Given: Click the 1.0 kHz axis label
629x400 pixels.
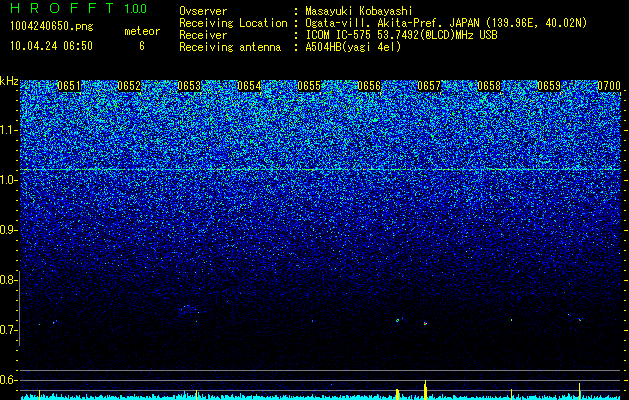Looking at the screenshot, I should (x=7, y=180).
